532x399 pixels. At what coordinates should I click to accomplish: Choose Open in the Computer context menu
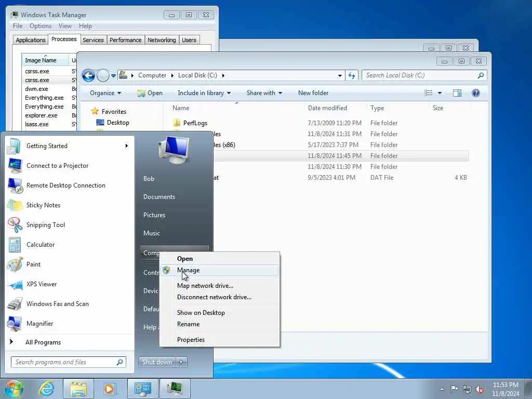tap(220, 259)
